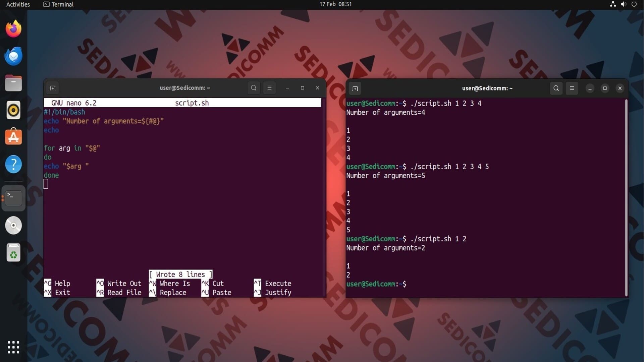Open hamburger menu in right terminal
Viewport: 644px width, 362px height.
(x=572, y=88)
